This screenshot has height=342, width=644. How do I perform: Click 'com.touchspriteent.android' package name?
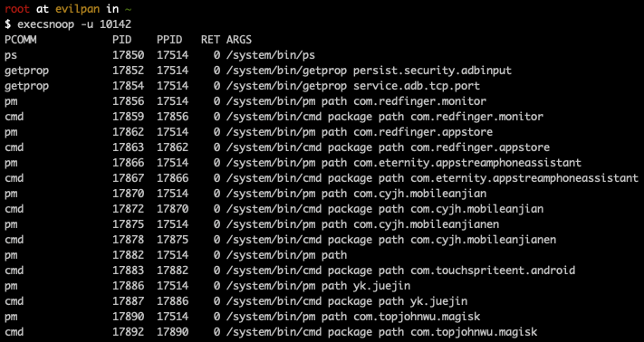[x=493, y=271]
